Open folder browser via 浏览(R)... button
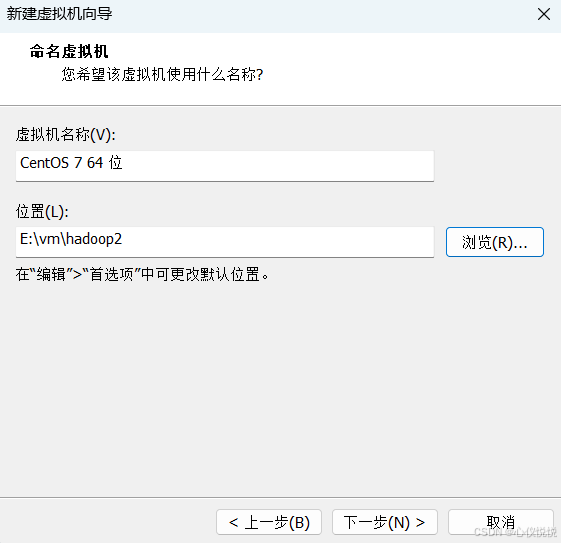 click(x=495, y=242)
